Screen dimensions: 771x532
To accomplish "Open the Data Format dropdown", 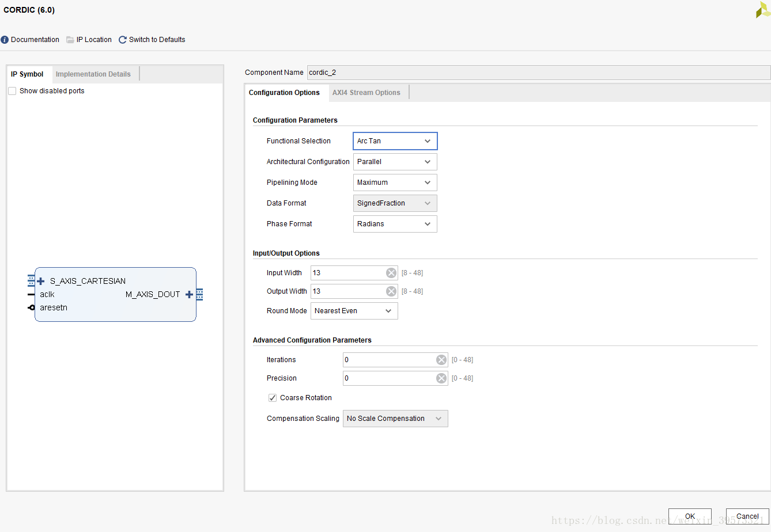I will (395, 203).
